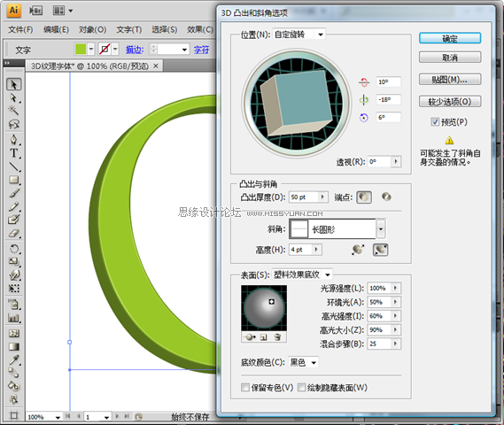Click the stroke none color swatch

point(105,50)
